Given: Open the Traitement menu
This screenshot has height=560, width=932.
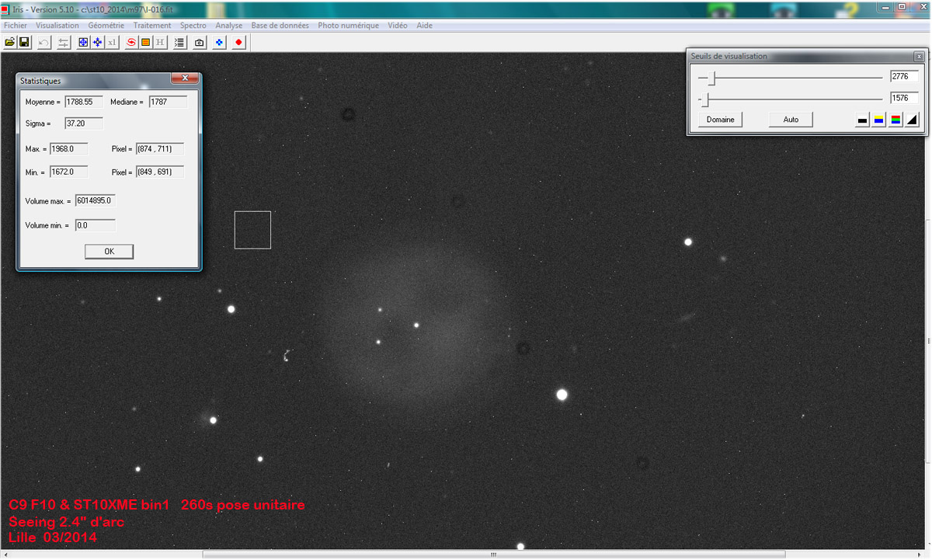Looking at the screenshot, I should pos(152,26).
